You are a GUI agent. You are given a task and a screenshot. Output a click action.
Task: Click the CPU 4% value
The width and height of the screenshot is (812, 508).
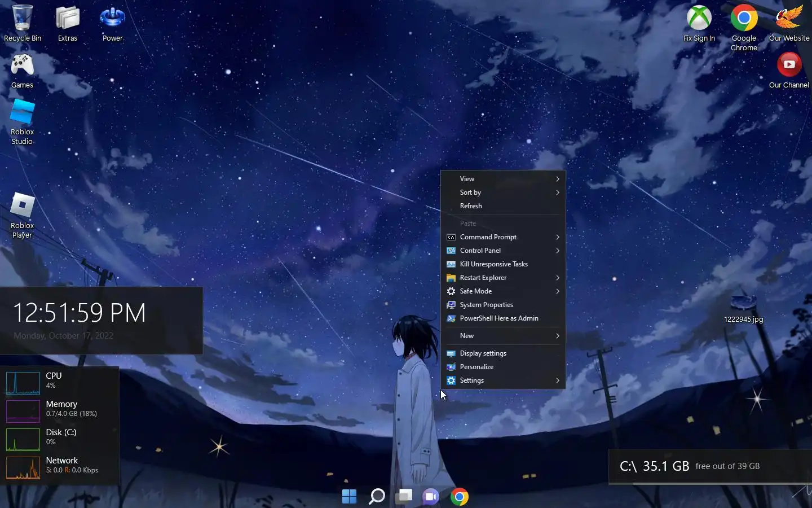coord(51,386)
